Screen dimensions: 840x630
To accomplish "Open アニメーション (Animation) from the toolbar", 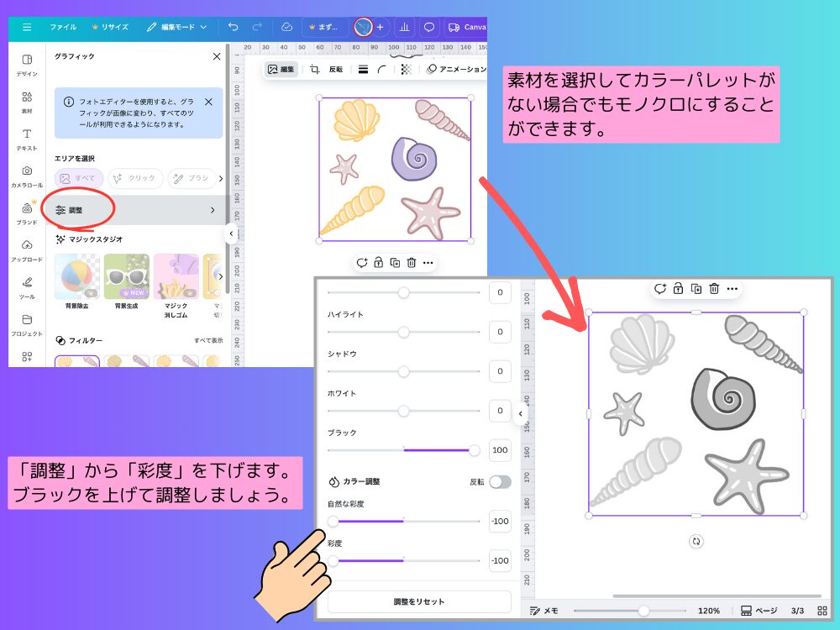I will click(x=456, y=71).
